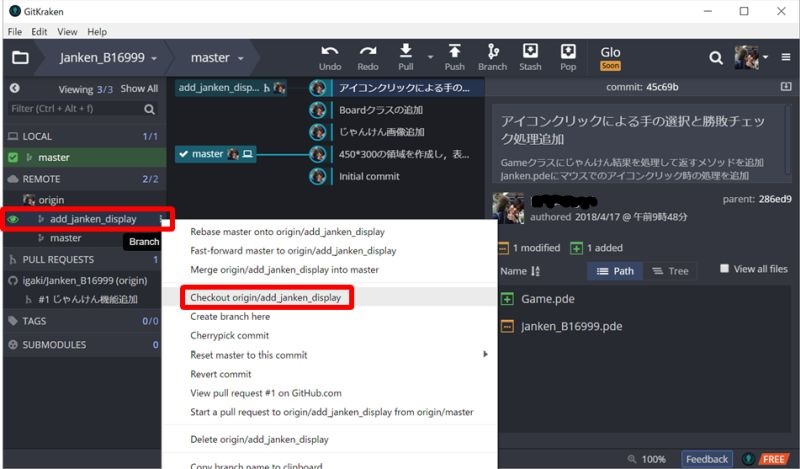
Task: Click the branch filter input field
Action: 75,108
